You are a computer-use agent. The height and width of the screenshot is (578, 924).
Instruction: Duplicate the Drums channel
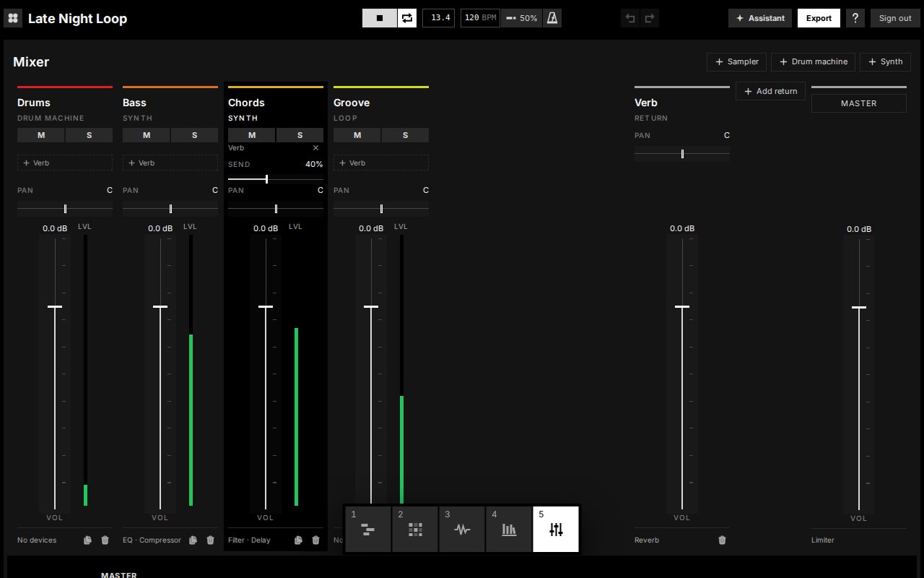pyautogui.click(x=87, y=540)
